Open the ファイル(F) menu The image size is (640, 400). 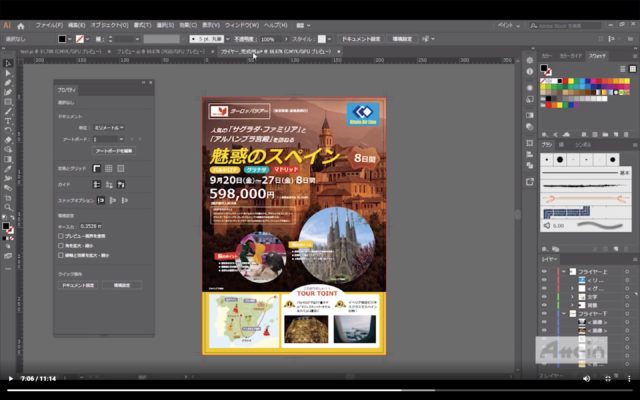point(49,25)
